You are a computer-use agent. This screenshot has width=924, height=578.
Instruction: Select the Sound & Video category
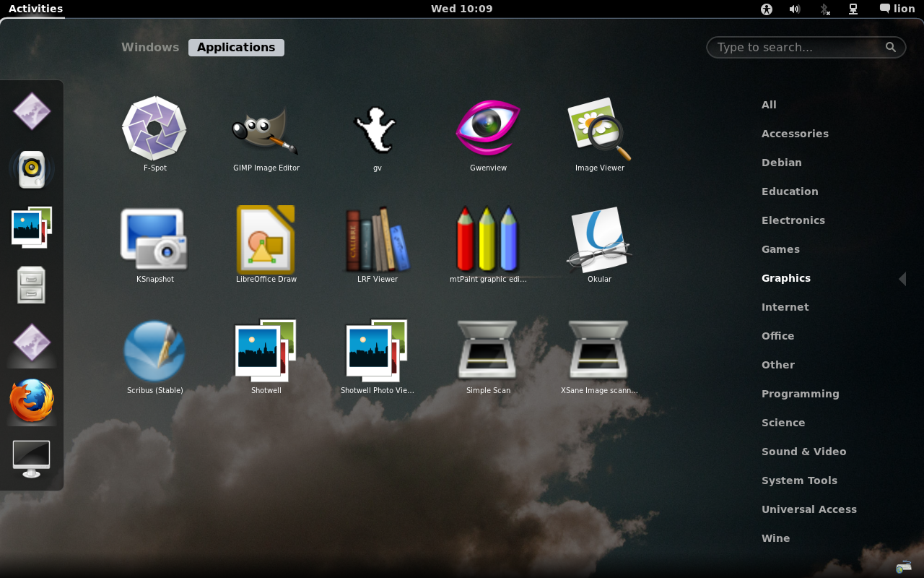[804, 452]
